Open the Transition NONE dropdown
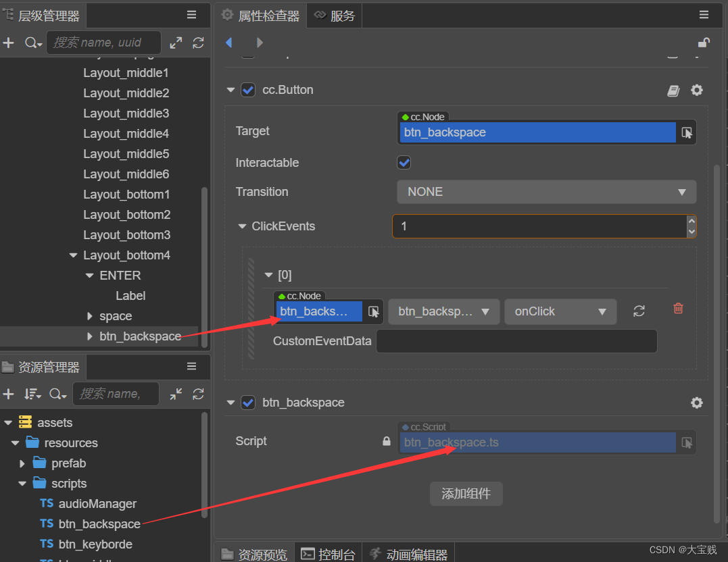The width and height of the screenshot is (728, 562). pyautogui.click(x=546, y=192)
